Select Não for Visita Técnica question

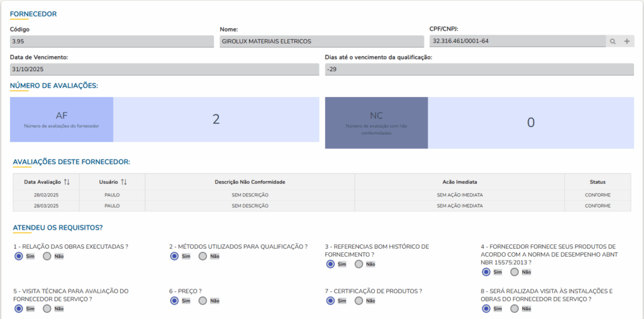point(47,309)
